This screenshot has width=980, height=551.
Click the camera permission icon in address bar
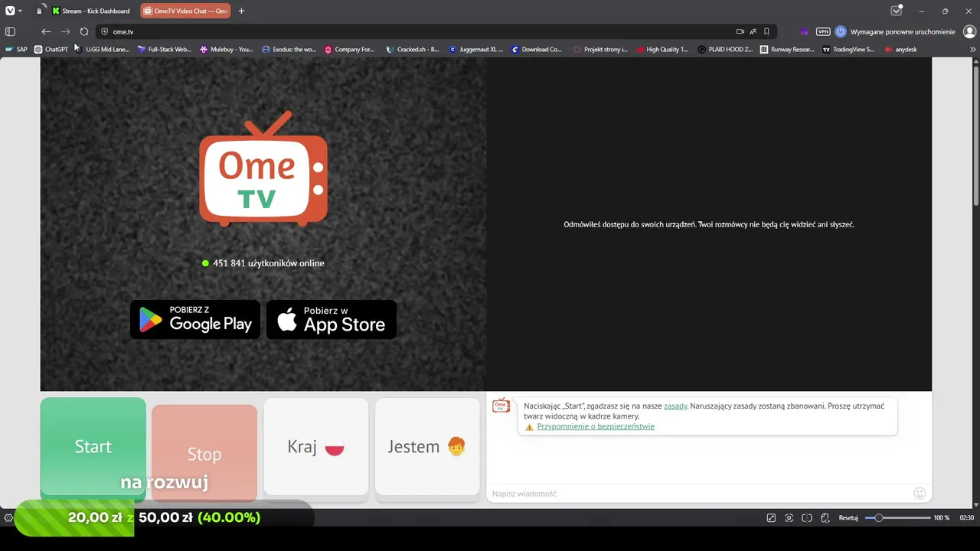pyautogui.click(x=740, y=31)
